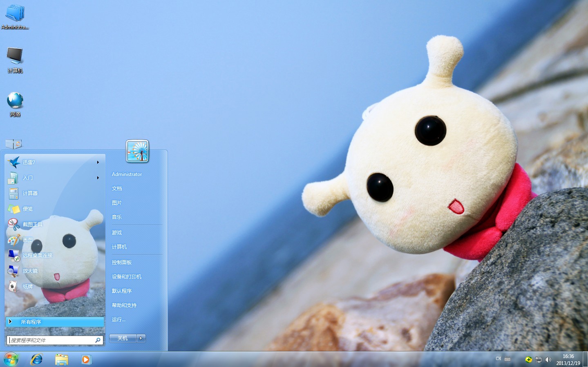Open Administrator personal folder link
This screenshot has width=588, height=367.
pyautogui.click(x=127, y=174)
